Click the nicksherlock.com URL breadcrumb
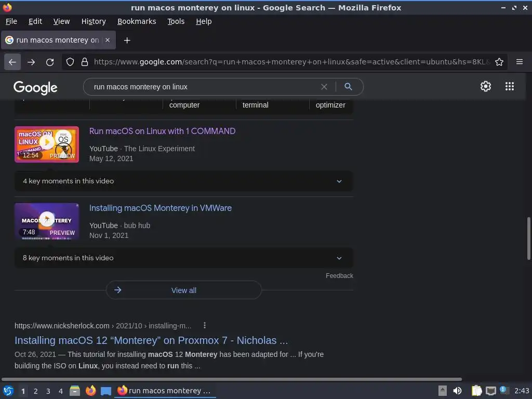Screen dimensions: 532x399 click(x=103, y=326)
